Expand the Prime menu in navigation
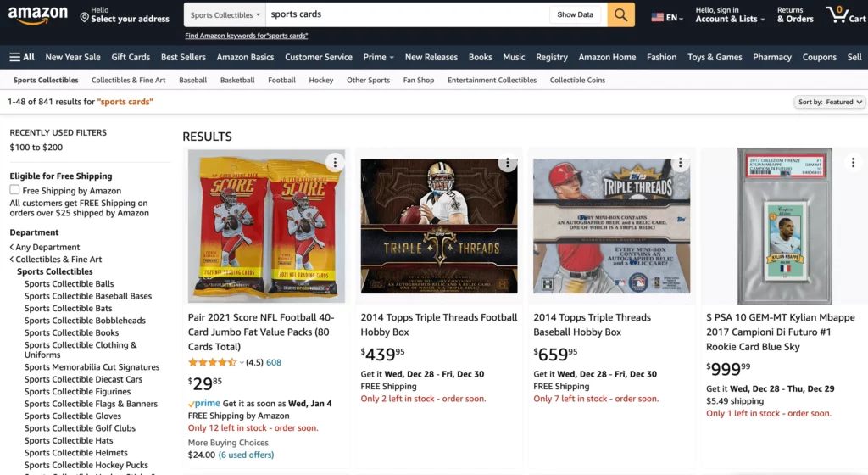This screenshot has width=868, height=475. 379,57
